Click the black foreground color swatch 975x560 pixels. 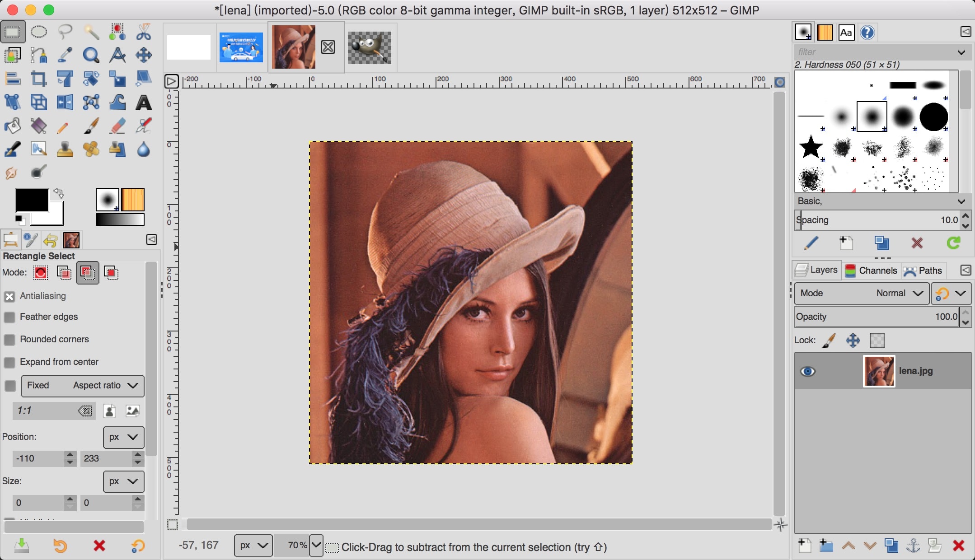32,200
